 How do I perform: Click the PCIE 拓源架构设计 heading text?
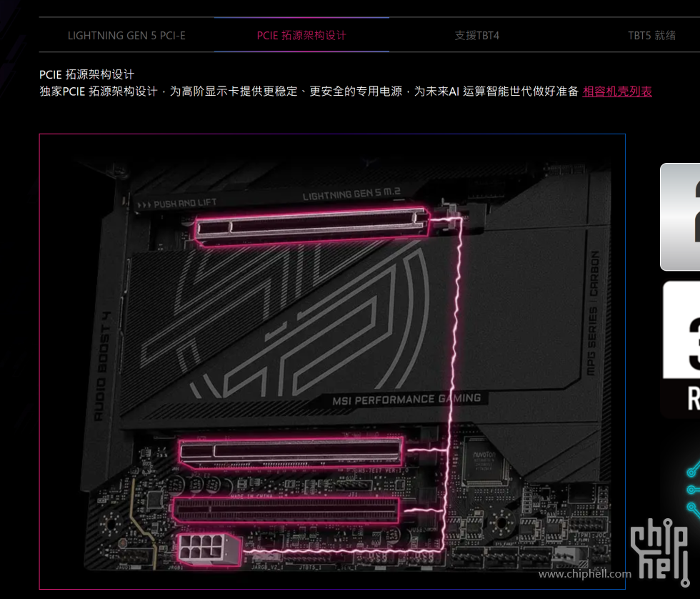click(86, 74)
